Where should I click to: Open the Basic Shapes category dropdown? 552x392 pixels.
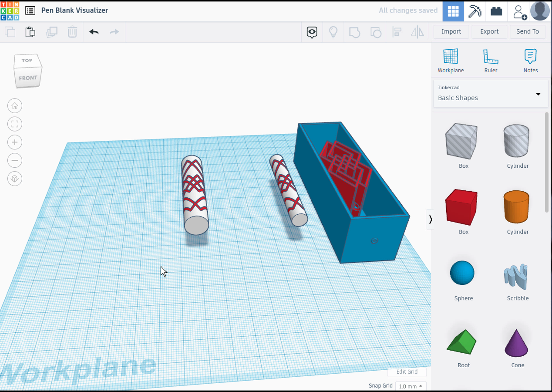point(491,94)
